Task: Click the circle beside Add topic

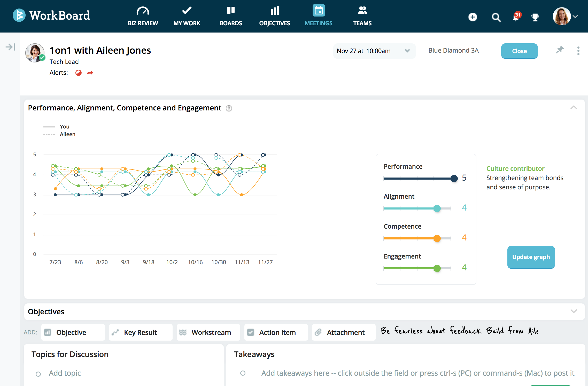Action: click(38, 374)
